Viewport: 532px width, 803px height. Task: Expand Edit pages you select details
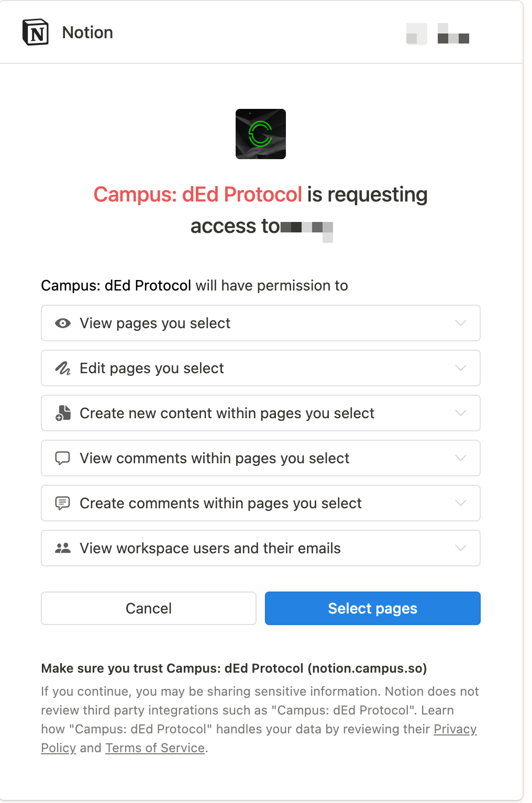[x=461, y=368]
